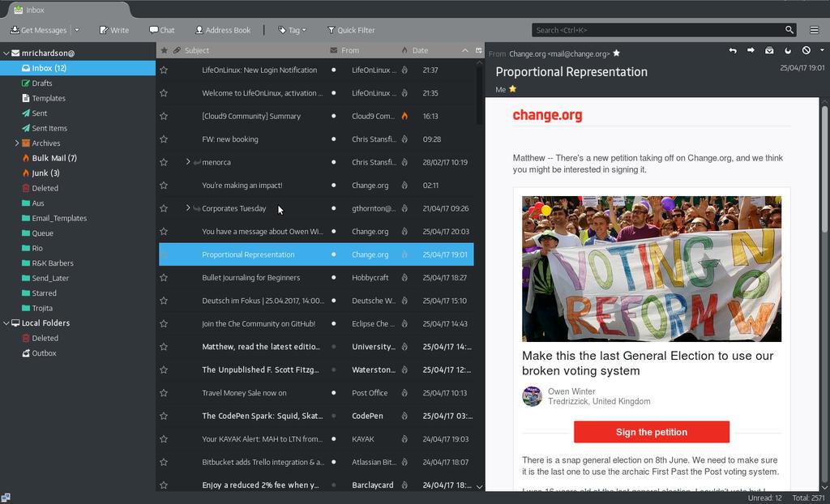Click the Forward arrow icon in message header
The height and width of the screenshot is (504, 830).
(x=751, y=51)
